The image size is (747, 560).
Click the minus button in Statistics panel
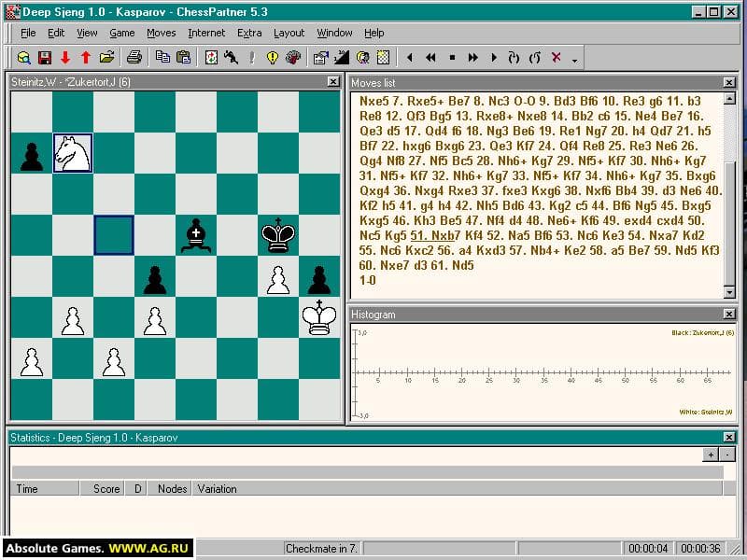click(x=727, y=455)
